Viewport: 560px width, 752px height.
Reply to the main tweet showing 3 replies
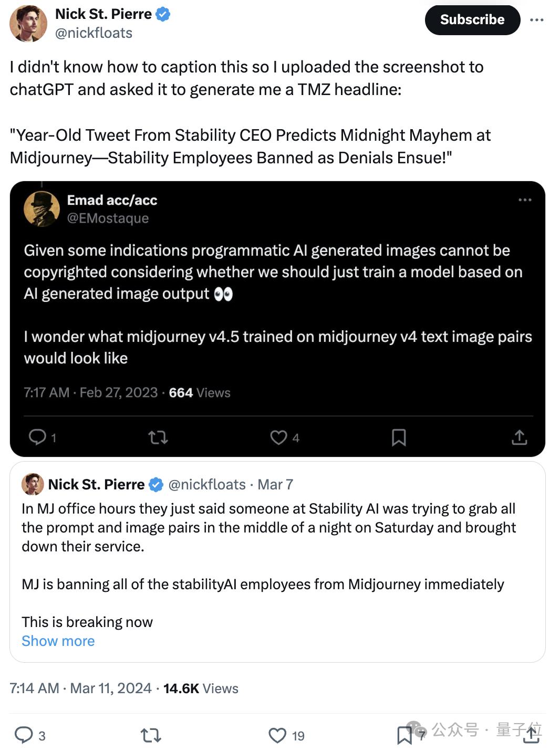tap(24, 735)
